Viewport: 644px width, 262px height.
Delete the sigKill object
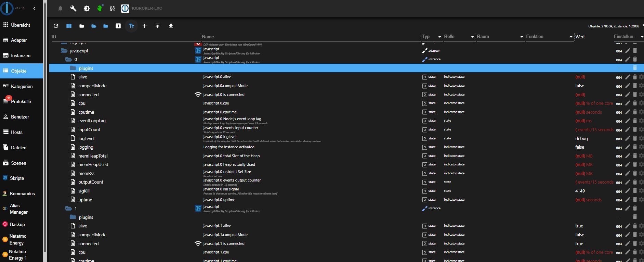pos(635,191)
